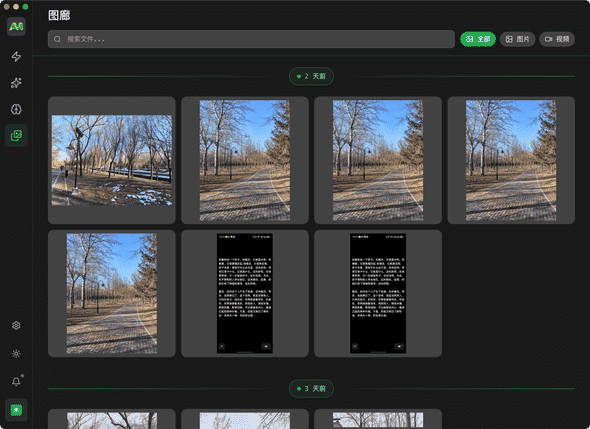The height and width of the screenshot is (429, 590).
Task: Select the 全部 filter tab
Action: [x=478, y=39]
